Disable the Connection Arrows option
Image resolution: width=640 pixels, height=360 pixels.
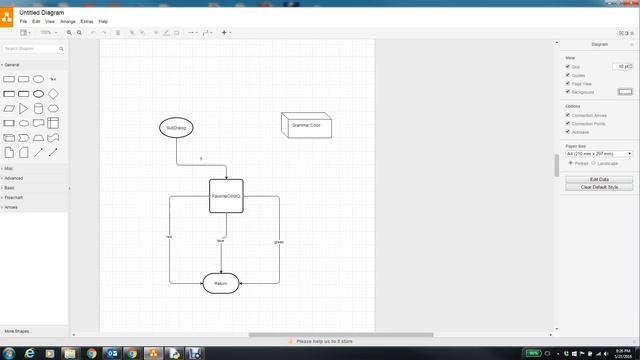[x=568, y=115]
